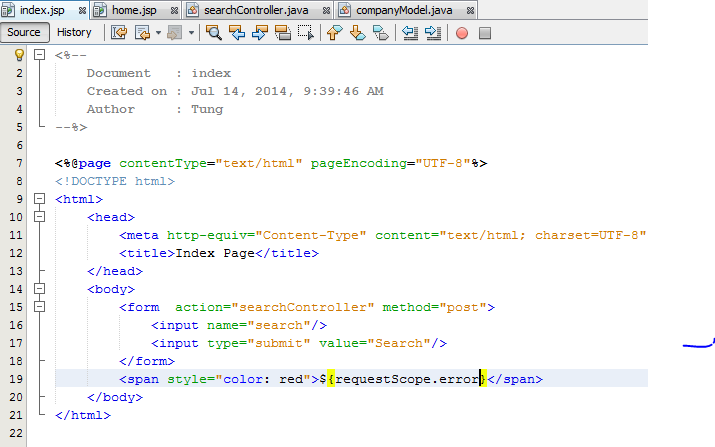Click the text "Index Page" in title
Image resolution: width=715 pixels, height=447 pixels.
coord(215,253)
